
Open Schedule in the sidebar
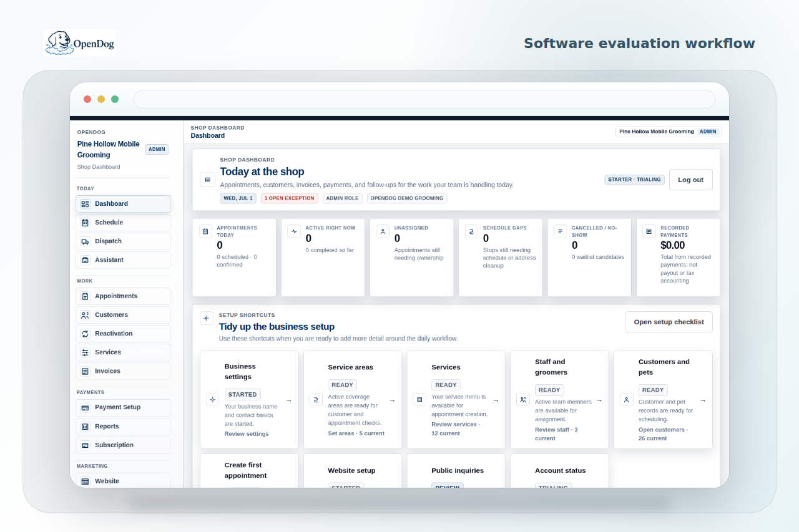(123, 223)
